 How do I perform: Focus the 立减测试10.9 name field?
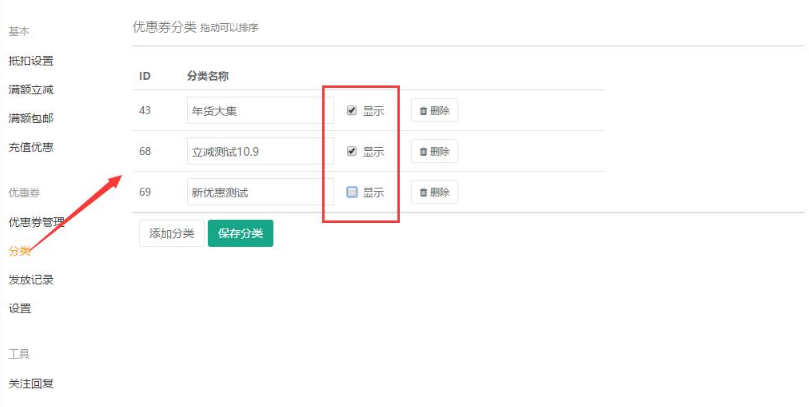coord(260,151)
